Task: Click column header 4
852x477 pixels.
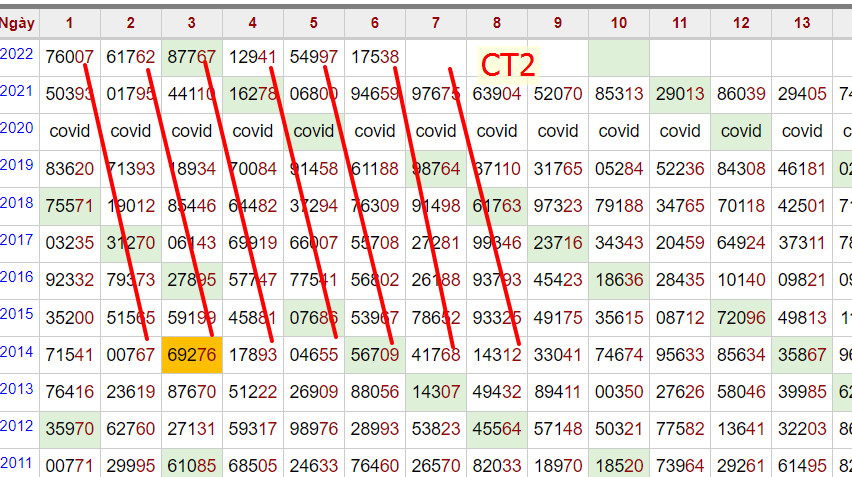Action: (x=252, y=22)
